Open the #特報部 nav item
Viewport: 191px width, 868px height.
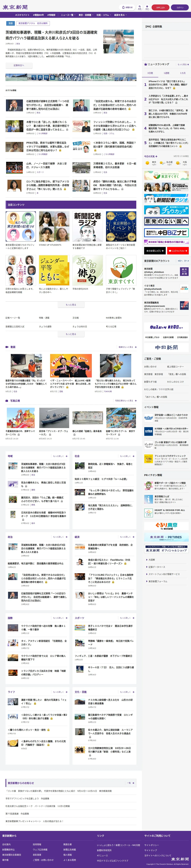coord(51,15)
